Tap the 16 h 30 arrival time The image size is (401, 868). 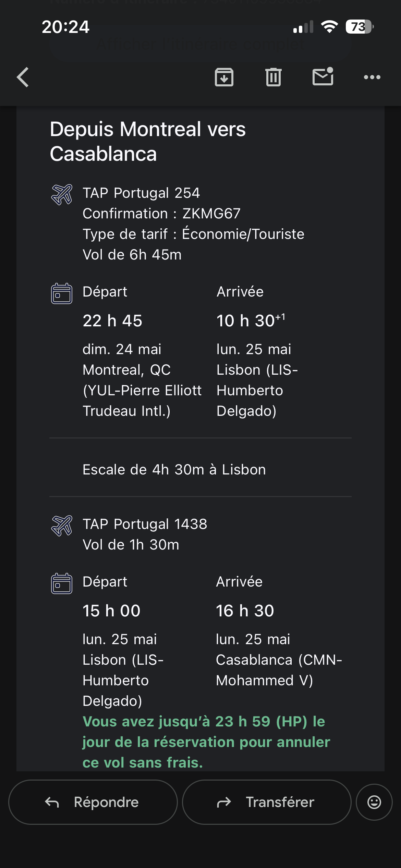coord(245,611)
